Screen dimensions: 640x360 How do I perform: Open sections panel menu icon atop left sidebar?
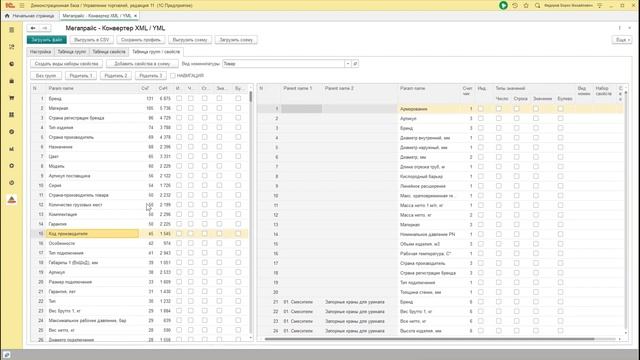pos(12,30)
